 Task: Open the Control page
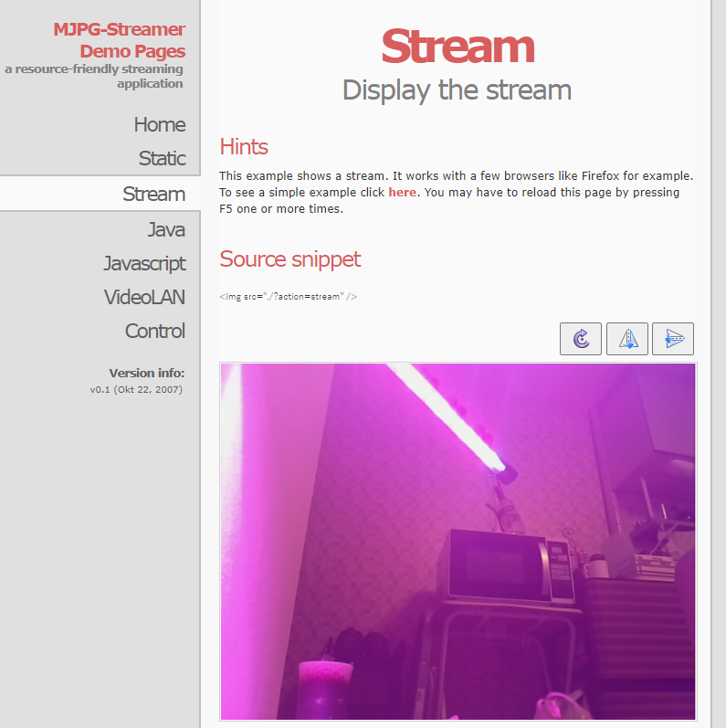(155, 331)
